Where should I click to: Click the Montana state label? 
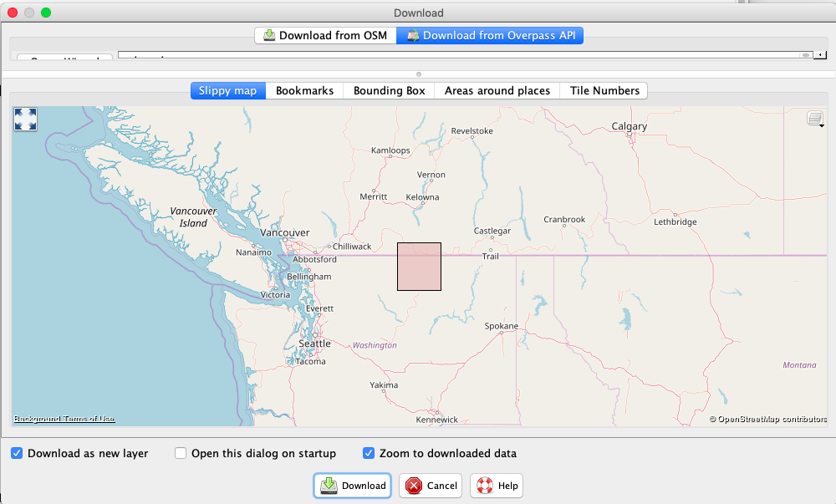(x=799, y=365)
